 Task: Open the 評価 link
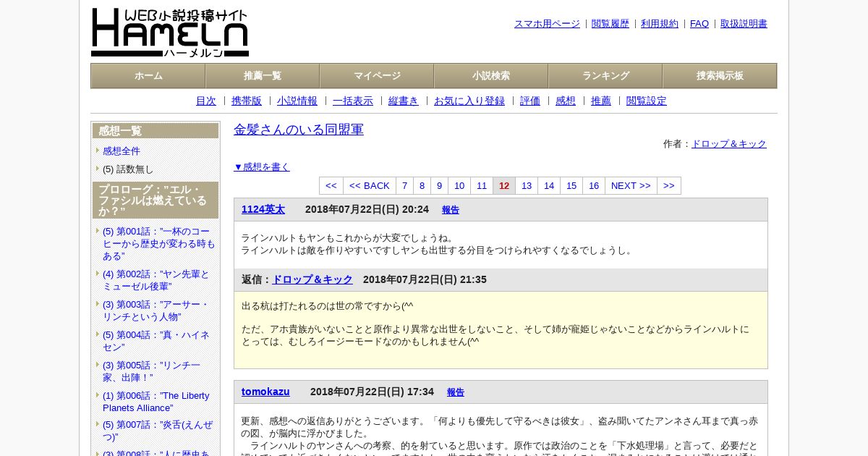(x=530, y=101)
